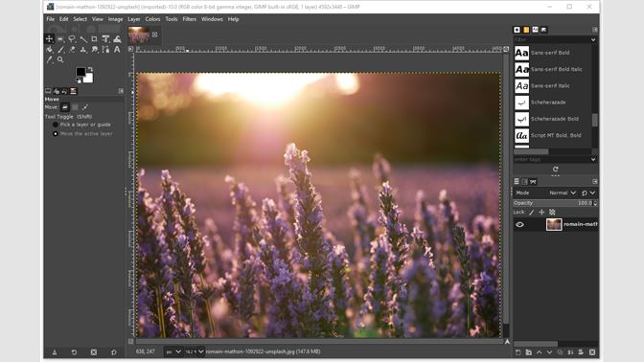Open the Select menu
Viewport: 644px width, 362px height.
(80, 19)
